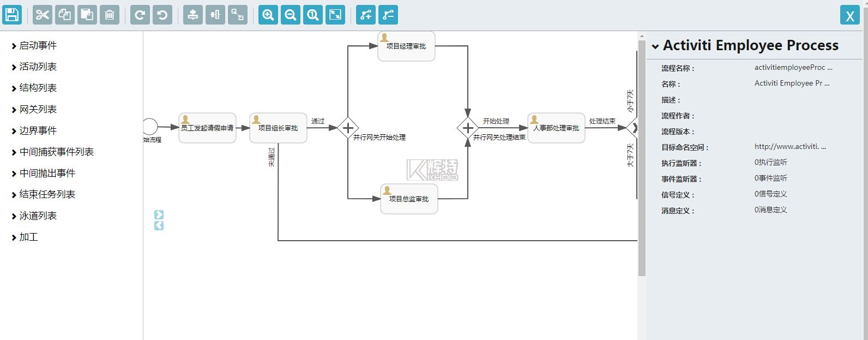Expand the 结束任务列表 palette group
The image size is (868, 340).
point(43,195)
